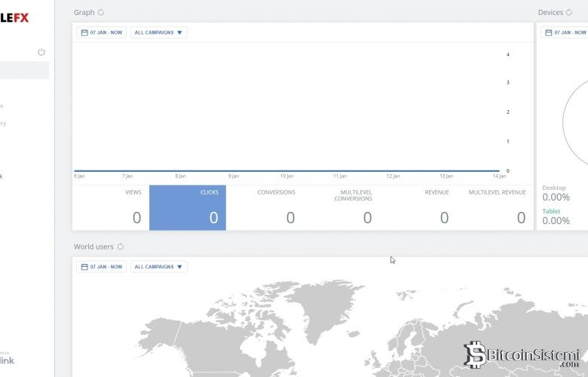The height and width of the screenshot is (377, 588).
Task: Click the highlighted active sidebar menu item
Action: point(24,71)
